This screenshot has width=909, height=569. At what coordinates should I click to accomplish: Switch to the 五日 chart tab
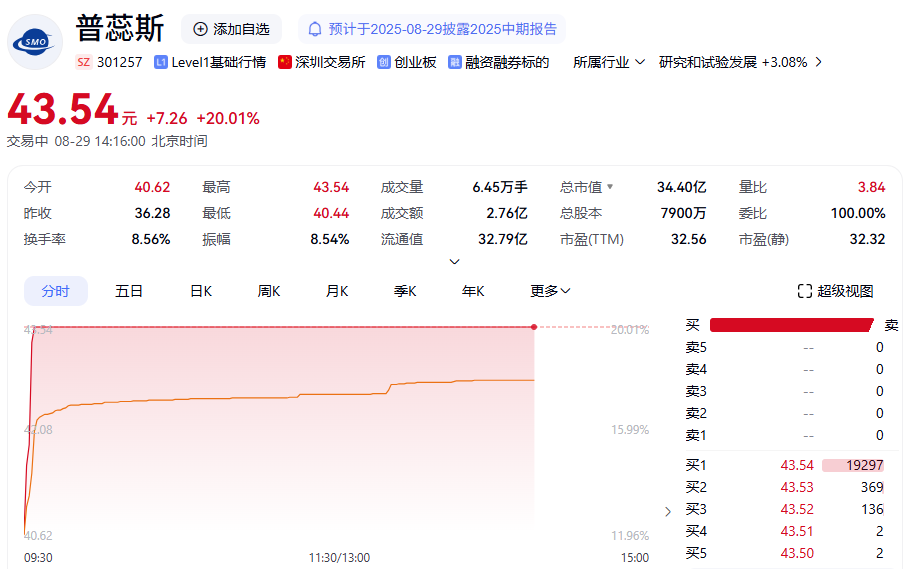click(x=129, y=291)
